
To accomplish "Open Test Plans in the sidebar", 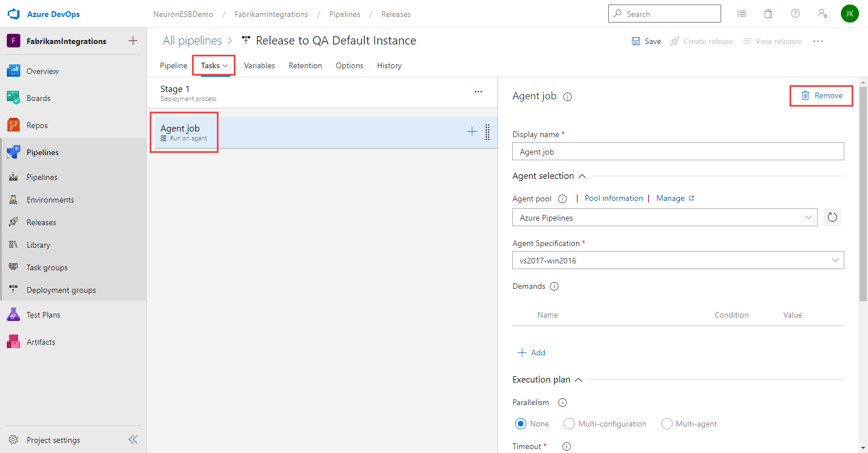I will (43, 315).
